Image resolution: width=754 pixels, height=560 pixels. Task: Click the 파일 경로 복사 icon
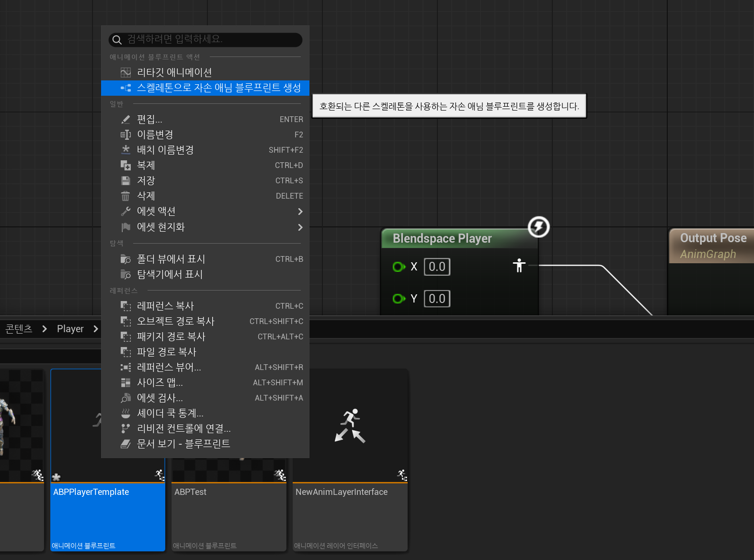(126, 352)
